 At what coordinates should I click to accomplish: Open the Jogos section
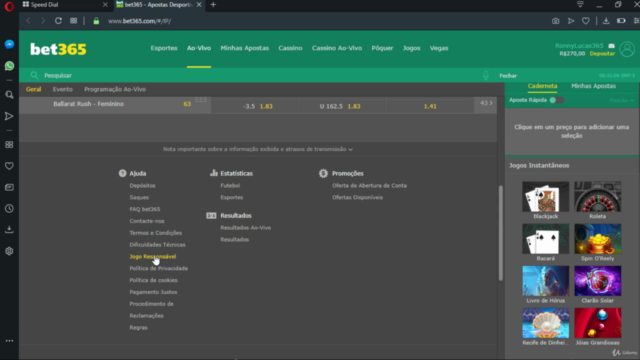[x=411, y=48]
